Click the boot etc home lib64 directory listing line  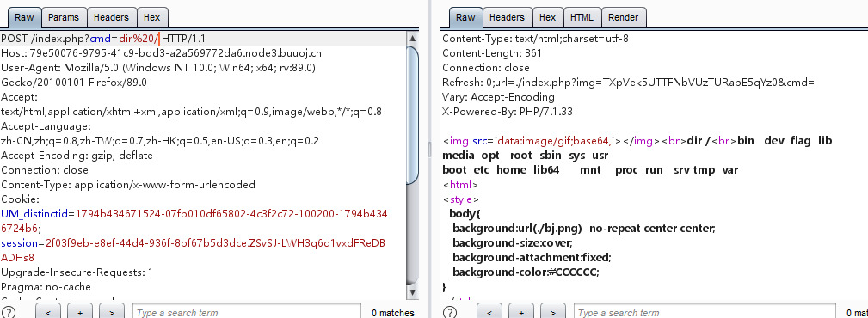(590, 170)
